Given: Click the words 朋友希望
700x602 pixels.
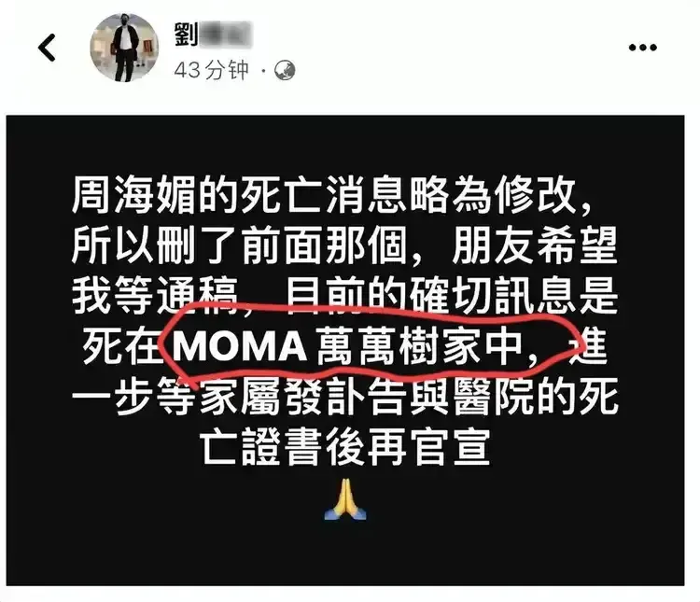Looking at the screenshot, I should tap(535, 245).
